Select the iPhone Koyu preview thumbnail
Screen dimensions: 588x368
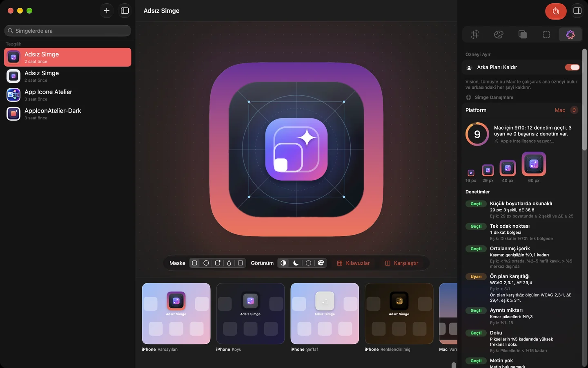pyautogui.click(x=250, y=314)
